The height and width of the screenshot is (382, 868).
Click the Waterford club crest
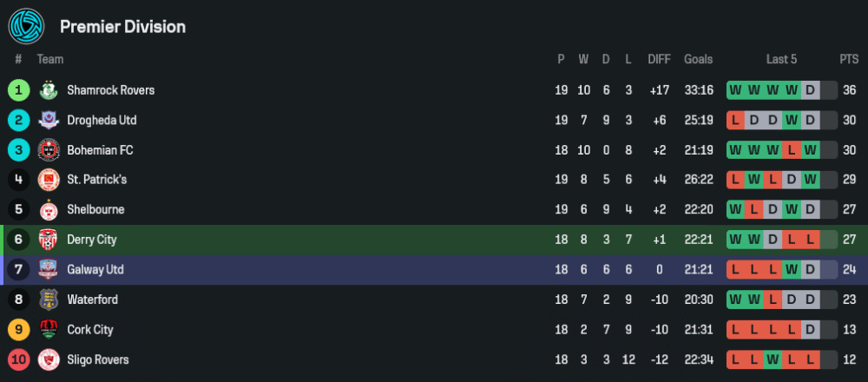click(x=48, y=300)
